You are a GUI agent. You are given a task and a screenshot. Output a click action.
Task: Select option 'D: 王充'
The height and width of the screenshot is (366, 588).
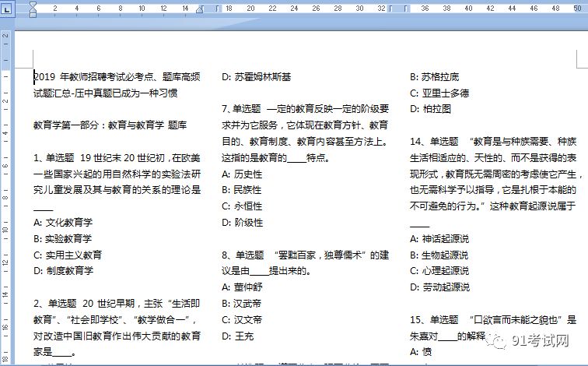pos(237,336)
